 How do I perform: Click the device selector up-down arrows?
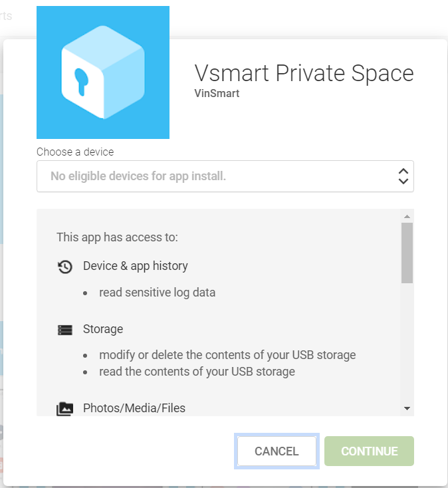(403, 176)
